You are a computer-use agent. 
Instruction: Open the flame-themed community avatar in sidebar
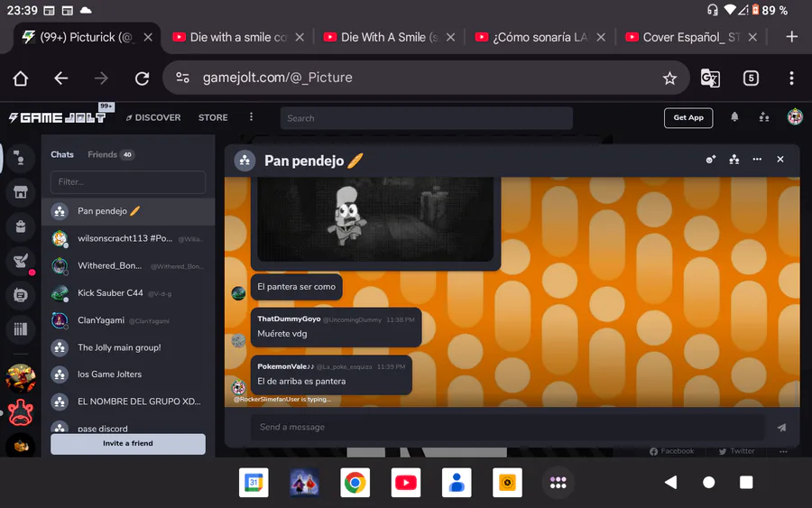(x=21, y=378)
